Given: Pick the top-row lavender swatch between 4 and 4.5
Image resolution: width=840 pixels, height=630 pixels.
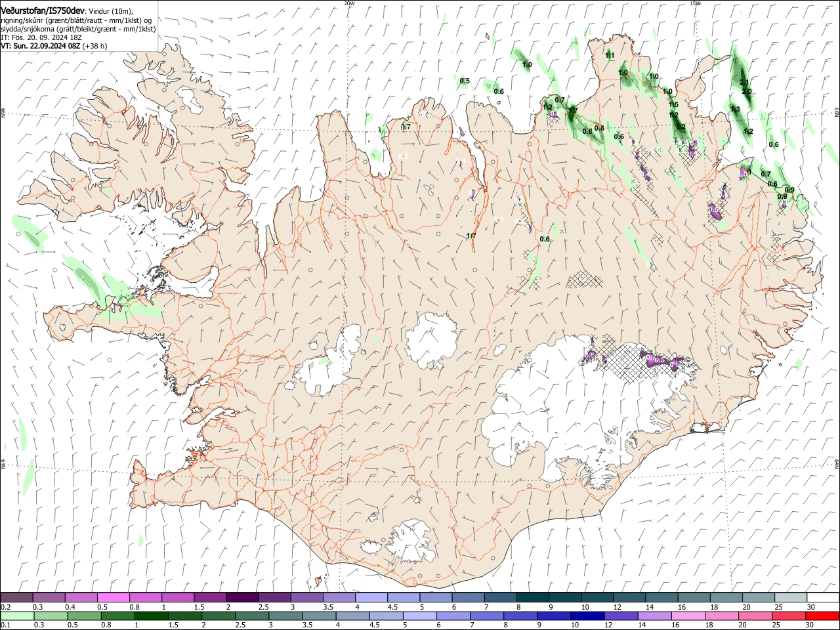Looking at the screenshot, I should (371, 598).
